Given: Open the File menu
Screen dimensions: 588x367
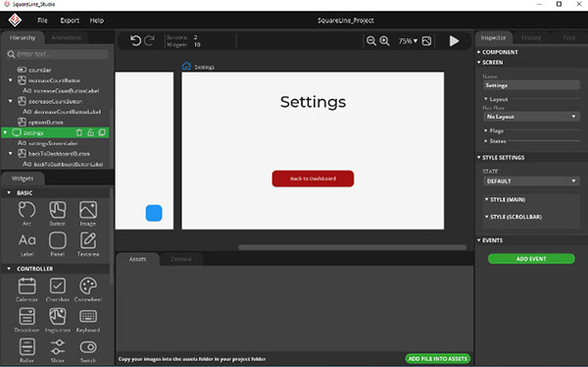Looking at the screenshot, I should [x=42, y=21].
